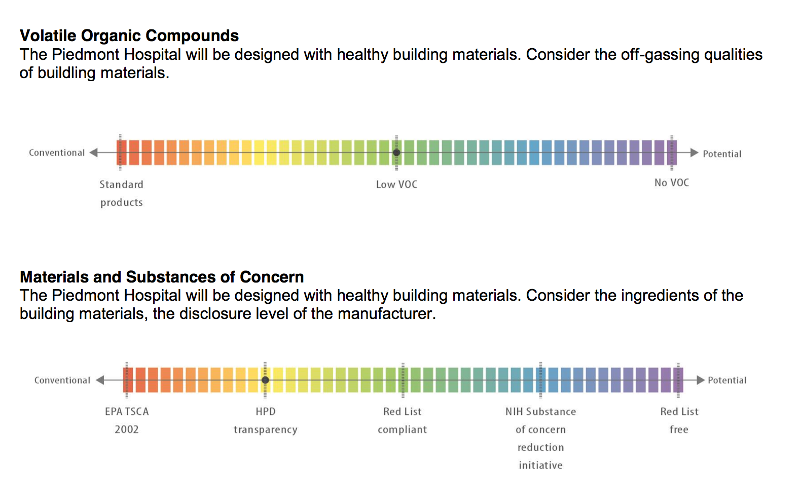
Task: Click the Low VOC label under the scale
Action: 397,184
